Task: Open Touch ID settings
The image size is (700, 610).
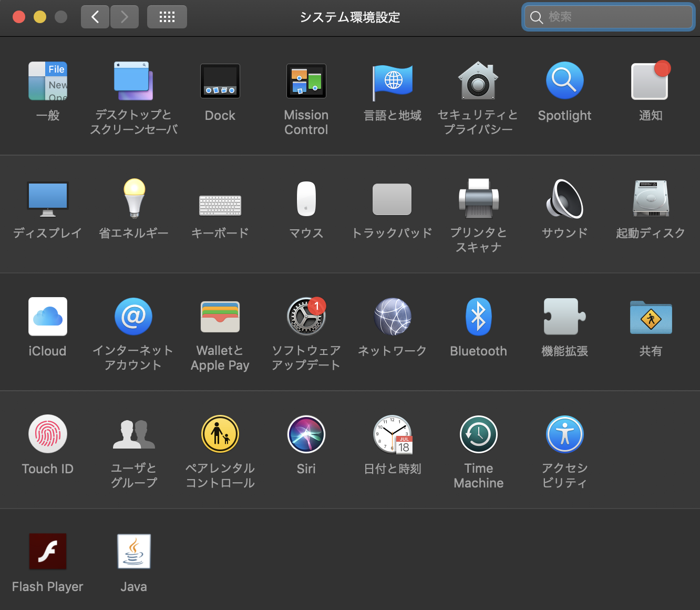Action: (47, 434)
